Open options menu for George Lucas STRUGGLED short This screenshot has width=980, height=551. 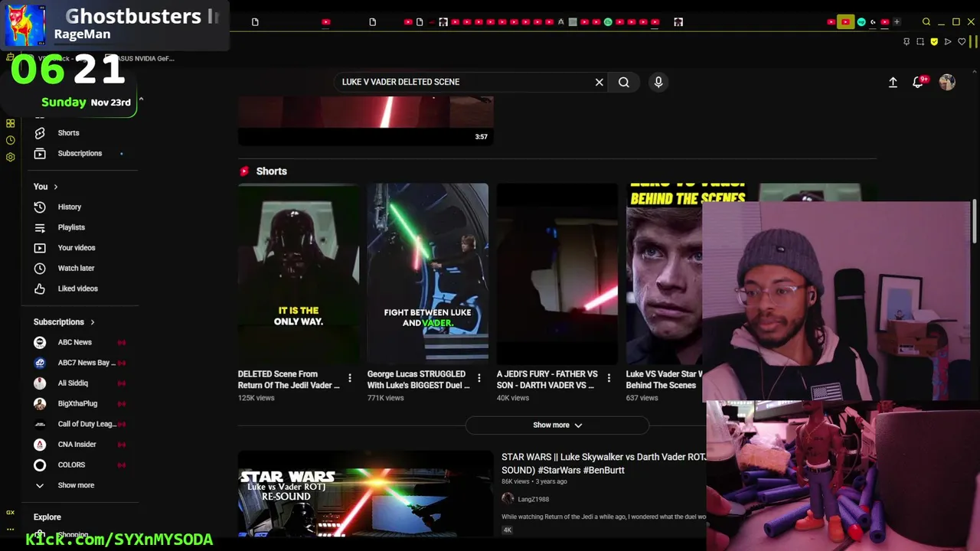pos(479,378)
